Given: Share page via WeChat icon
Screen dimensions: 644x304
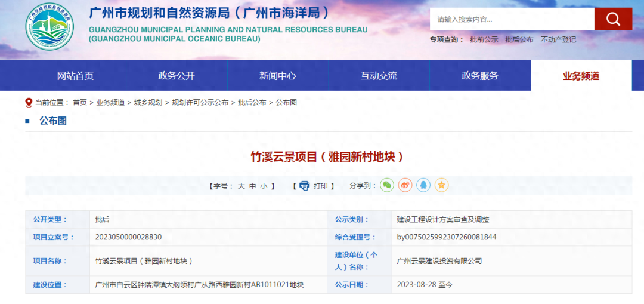Looking at the screenshot, I should pos(387,186).
